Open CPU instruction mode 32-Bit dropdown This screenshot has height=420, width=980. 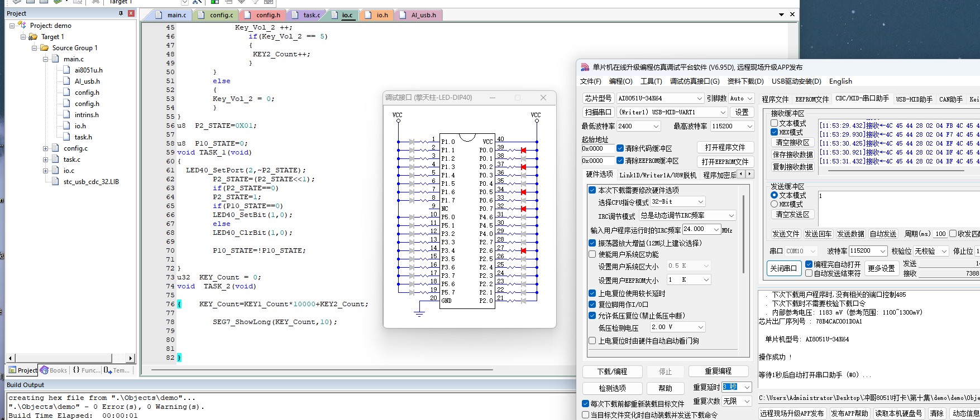click(678, 201)
